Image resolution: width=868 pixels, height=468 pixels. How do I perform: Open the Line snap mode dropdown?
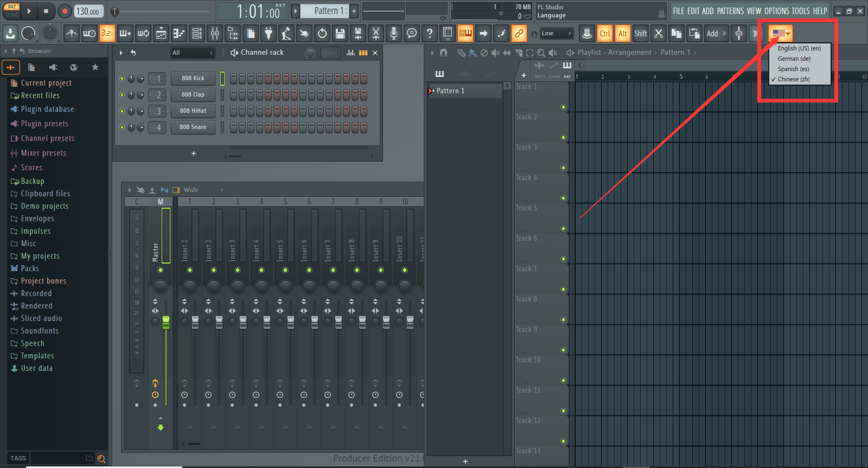(557, 34)
